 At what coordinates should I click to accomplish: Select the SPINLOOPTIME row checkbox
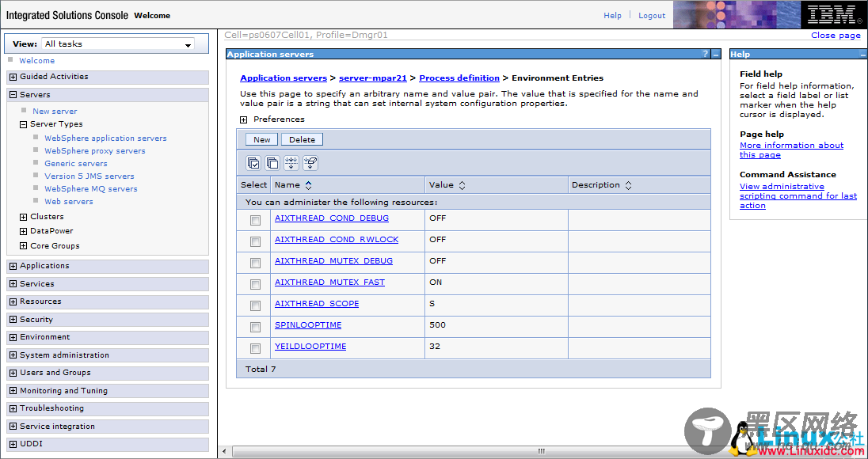(255, 328)
